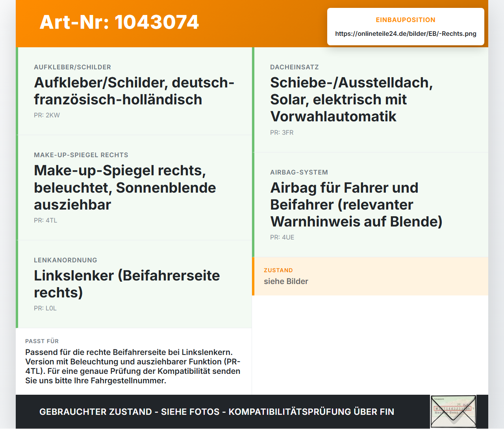Open the onlineteile24.de Rechts.png image link
Viewport: 504px width, 429px height.
[x=406, y=33]
